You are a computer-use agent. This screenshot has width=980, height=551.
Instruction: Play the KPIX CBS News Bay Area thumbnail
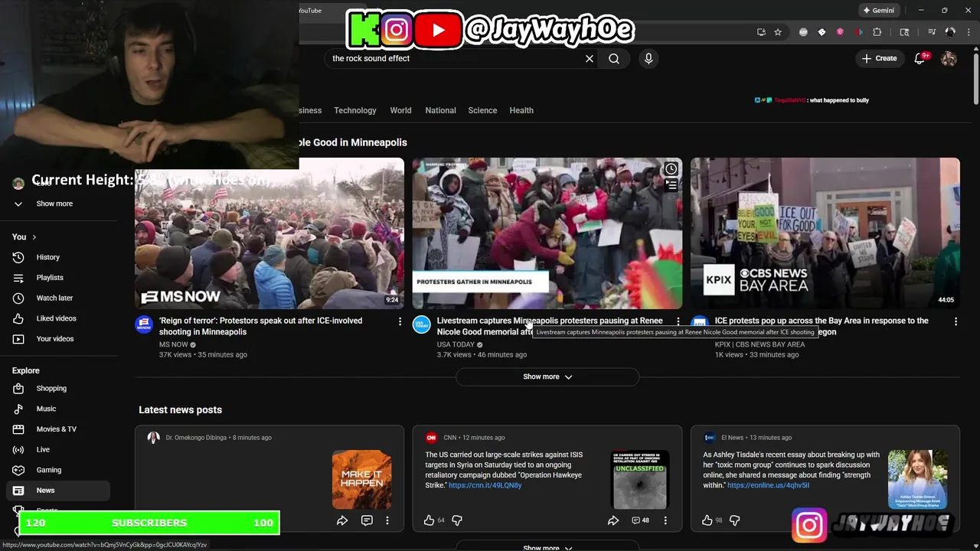(825, 233)
